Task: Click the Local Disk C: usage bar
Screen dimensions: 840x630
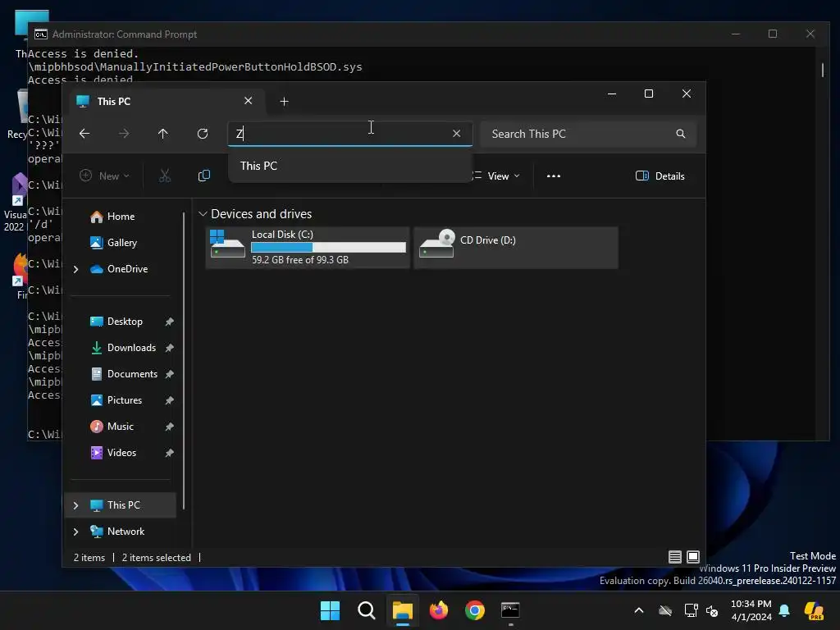Action: tap(328, 247)
